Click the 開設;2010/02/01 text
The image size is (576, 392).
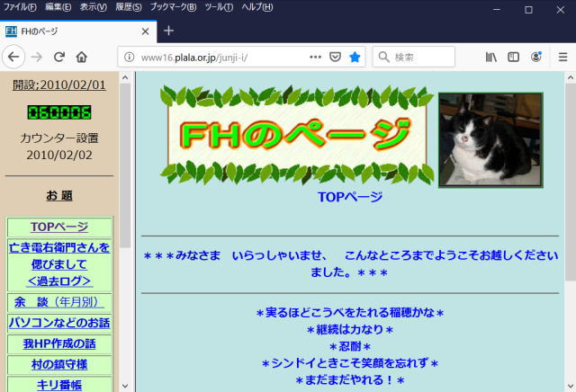point(59,85)
